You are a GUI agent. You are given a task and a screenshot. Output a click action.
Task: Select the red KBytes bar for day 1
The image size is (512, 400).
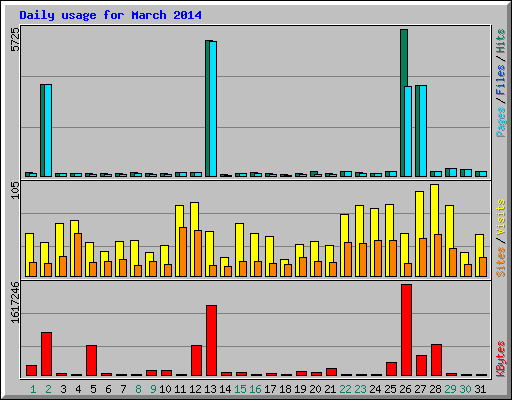31,371
